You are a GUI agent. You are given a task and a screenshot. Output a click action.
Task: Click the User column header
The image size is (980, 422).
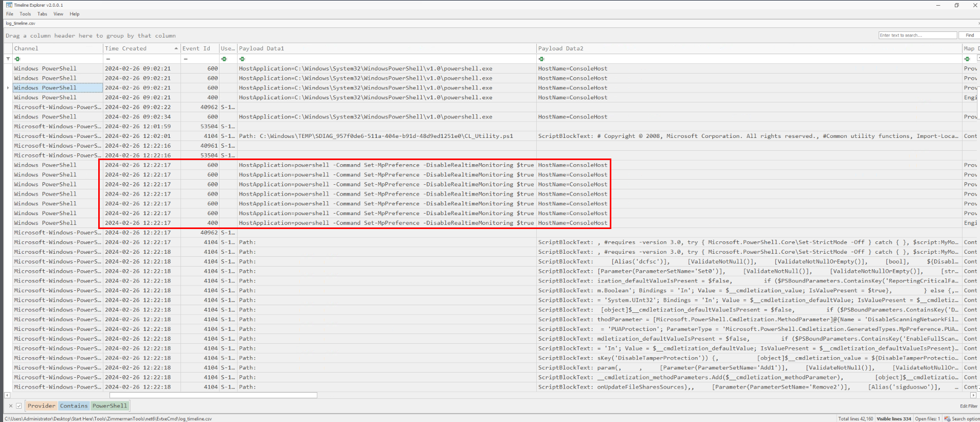pos(228,48)
